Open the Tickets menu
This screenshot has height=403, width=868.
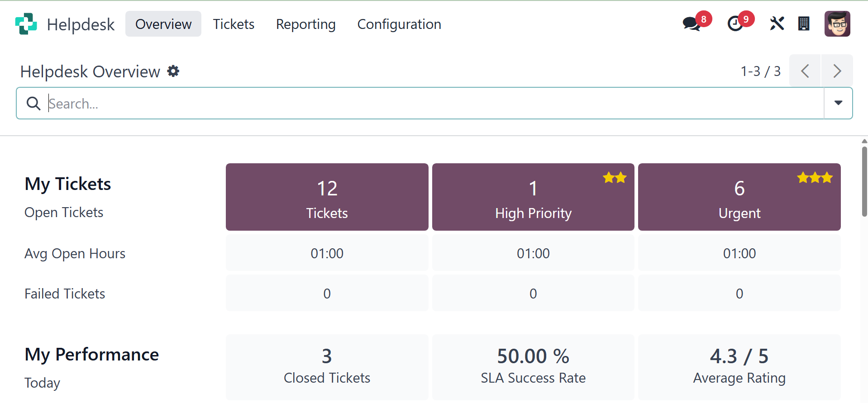tap(234, 24)
